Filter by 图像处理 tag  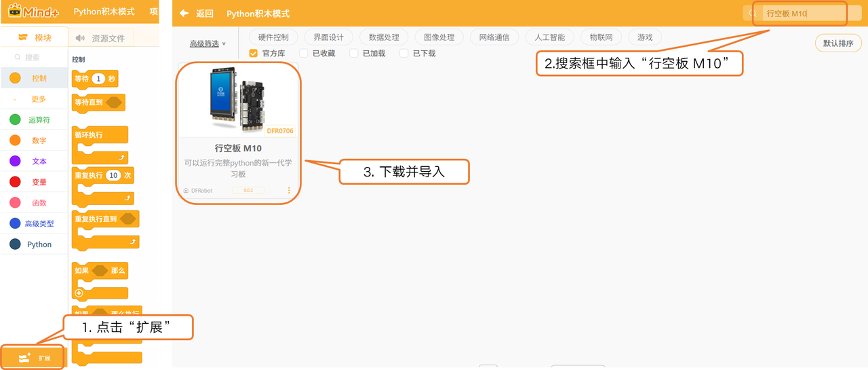[x=439, y=37]
